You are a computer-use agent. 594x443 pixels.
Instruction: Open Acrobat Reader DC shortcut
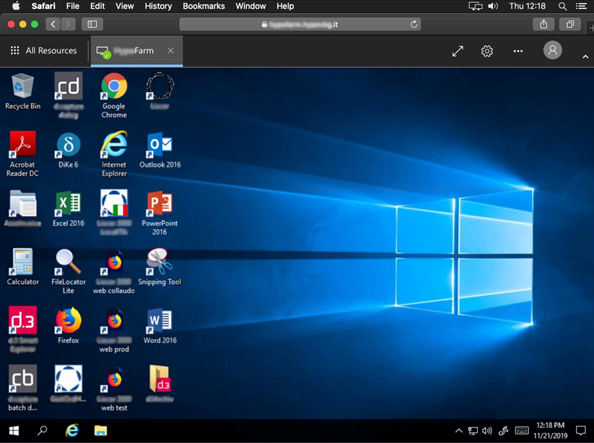point(23,154)
